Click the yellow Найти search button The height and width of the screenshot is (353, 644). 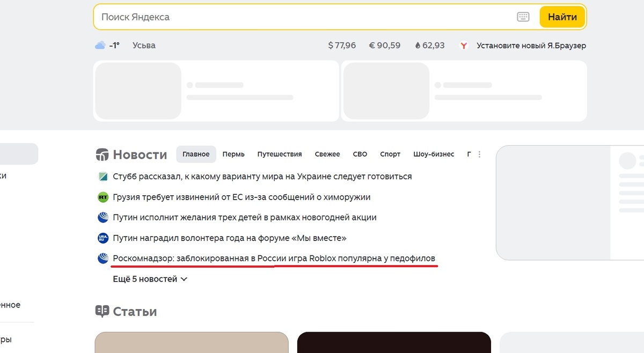click(562, 17)
